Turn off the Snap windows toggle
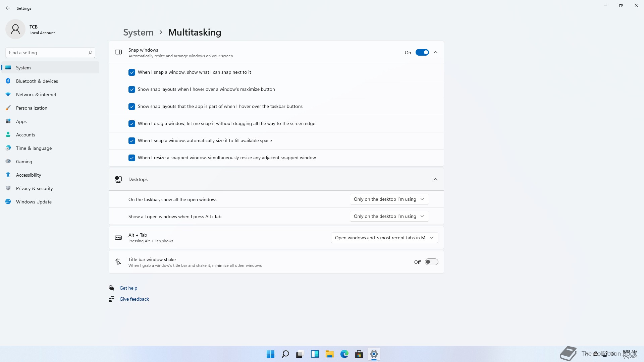The width and height of the screenshot is (644, 362). coord(422,52)
